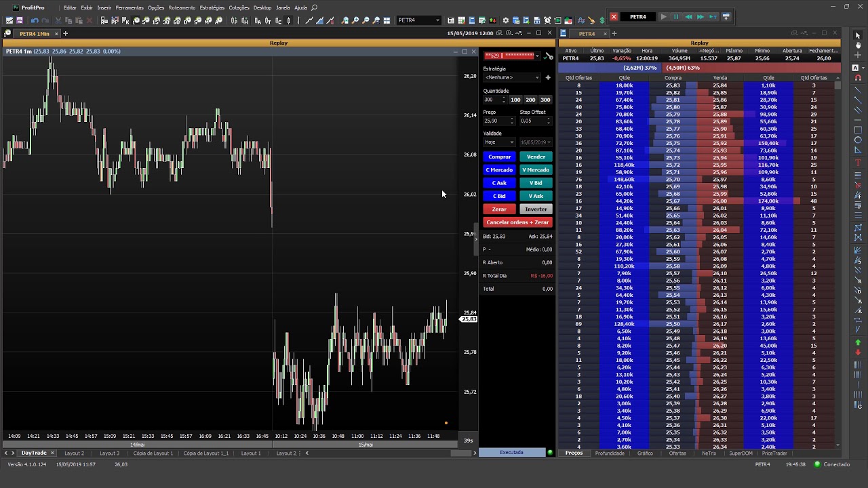
Task: Switch to the Profundidade tab
Action: 610,453
